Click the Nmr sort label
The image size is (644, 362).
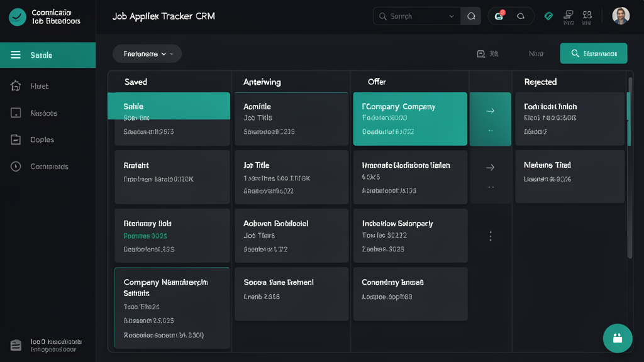[x=536, y=54]
